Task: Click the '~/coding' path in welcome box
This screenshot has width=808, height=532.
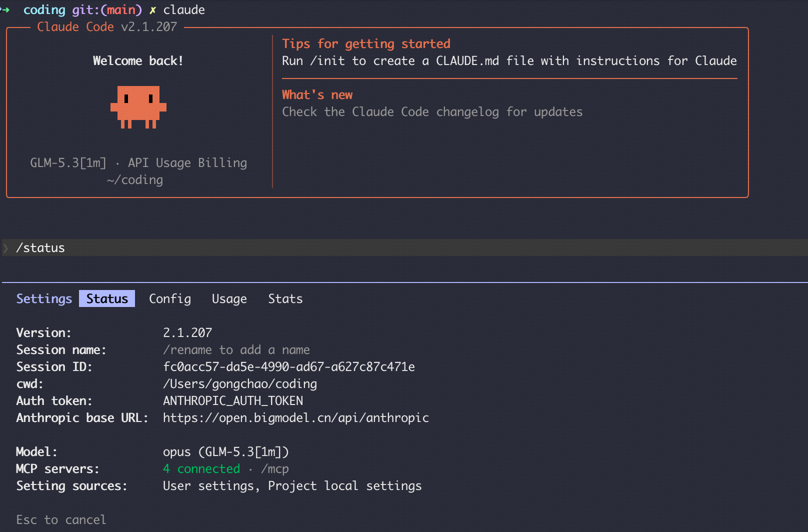Action: pyautogui.click(x=135, y=180)
